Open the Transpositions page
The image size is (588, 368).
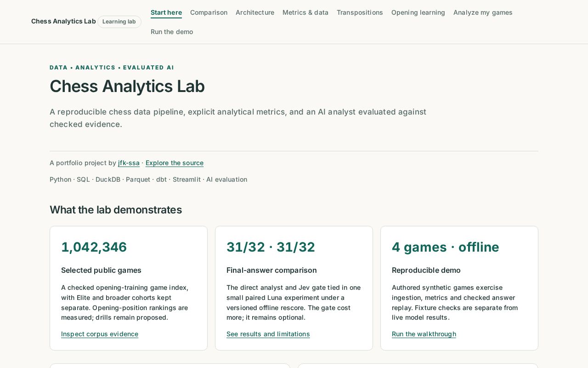pyautogui.click(x=360, y=12)
